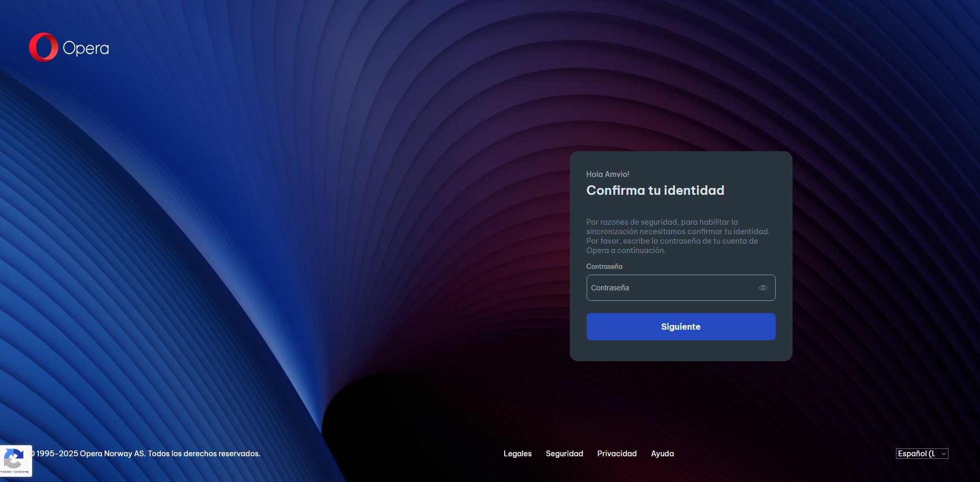980x482 pixels.
Task: Click the 'Confirma tu identidad' heading
Action: 655,190
